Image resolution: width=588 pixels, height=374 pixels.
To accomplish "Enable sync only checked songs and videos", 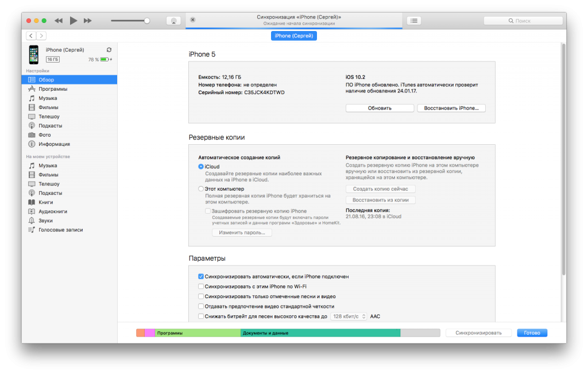I will [201, 296].
